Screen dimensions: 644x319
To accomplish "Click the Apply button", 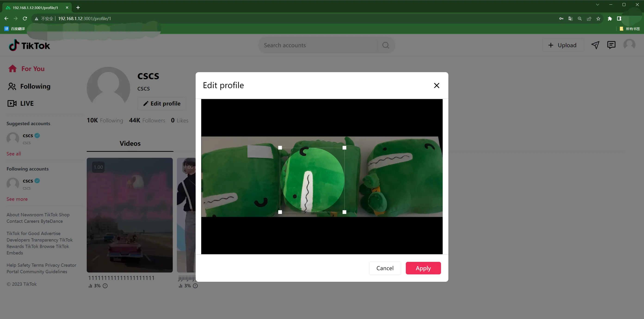I will (423, 268).
